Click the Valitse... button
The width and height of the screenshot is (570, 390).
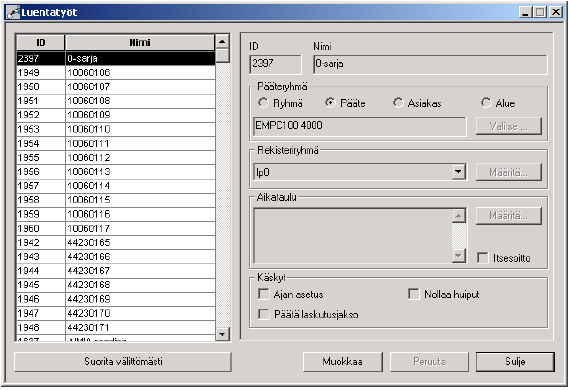[509, 126]
